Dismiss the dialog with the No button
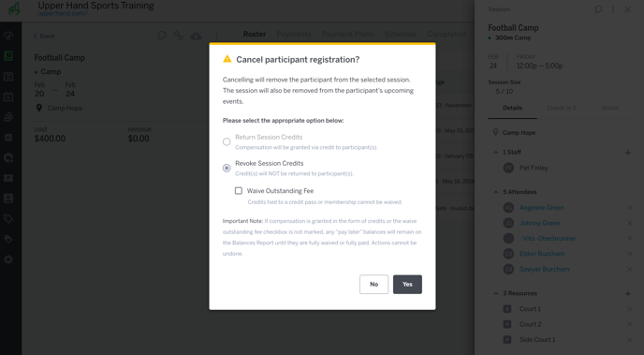Screen dimensions: 644x355 (x=373, y=285)
